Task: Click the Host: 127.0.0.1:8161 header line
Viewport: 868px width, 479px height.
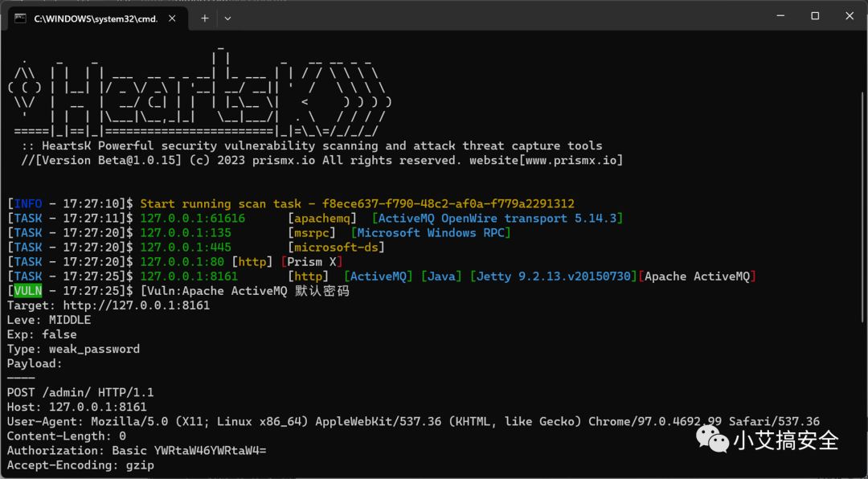Action: tap(77, 407)
